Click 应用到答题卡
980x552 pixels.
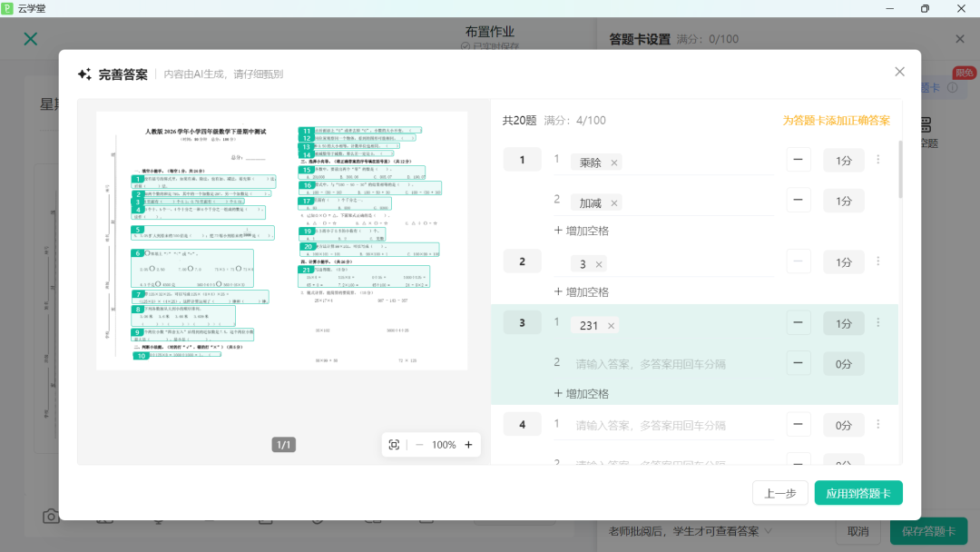[858, 493]
